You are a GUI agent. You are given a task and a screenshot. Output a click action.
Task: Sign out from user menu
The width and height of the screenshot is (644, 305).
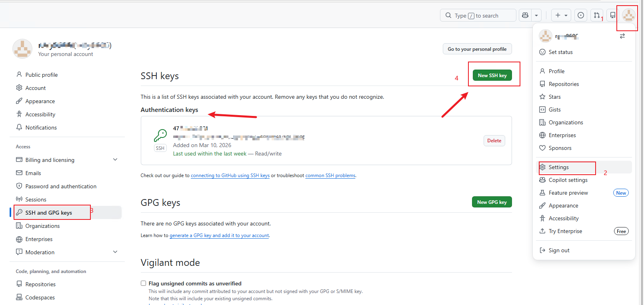coord(584,250)
